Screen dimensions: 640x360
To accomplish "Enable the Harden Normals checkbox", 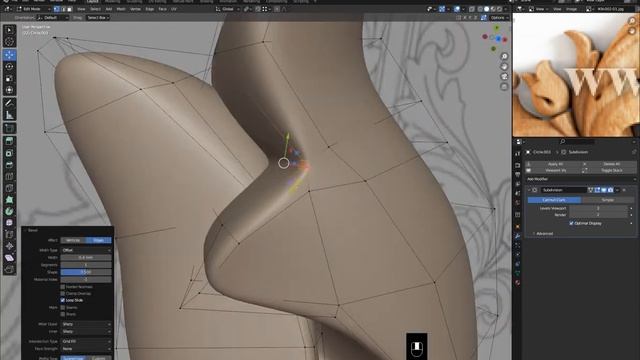I will tap(62, 287).
